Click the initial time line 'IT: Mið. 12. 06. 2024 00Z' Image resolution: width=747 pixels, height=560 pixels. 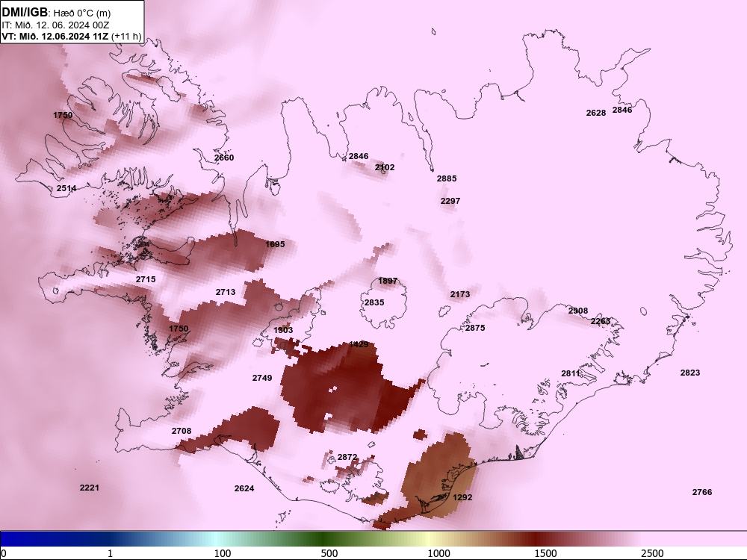tap(55, 25)
